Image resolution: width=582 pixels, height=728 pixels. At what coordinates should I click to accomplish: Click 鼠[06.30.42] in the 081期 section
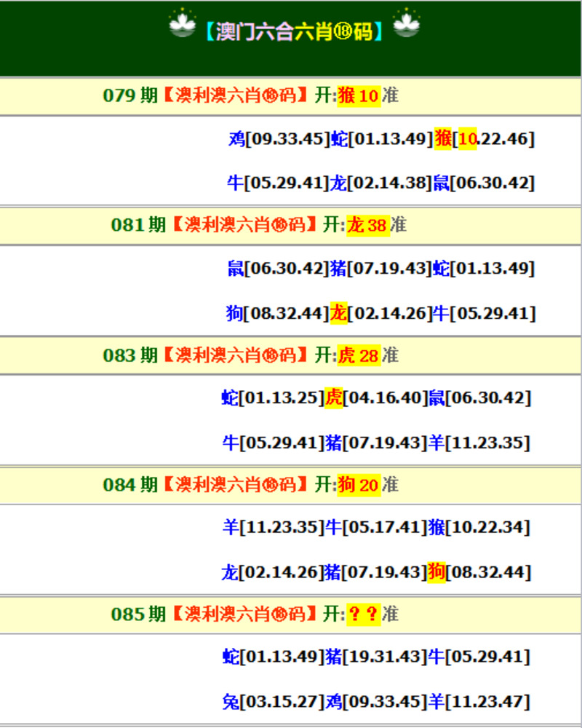click(x=278, y=269)
